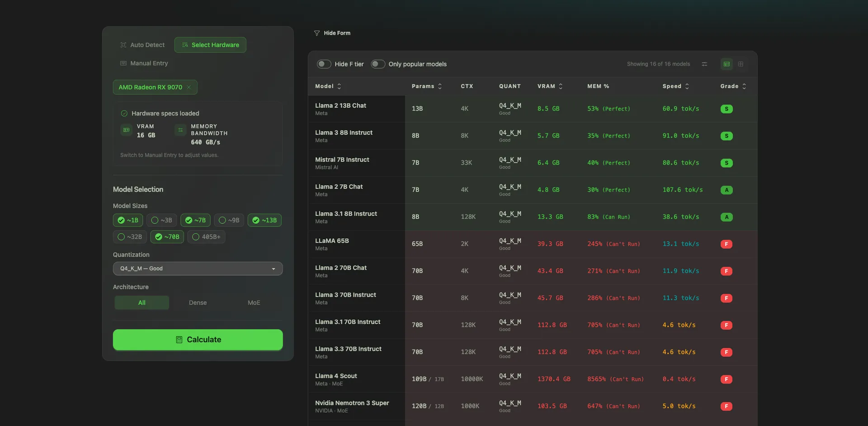Switch to the Manual Entry tab
Viewport: 868px width, 426px height.
144,63
